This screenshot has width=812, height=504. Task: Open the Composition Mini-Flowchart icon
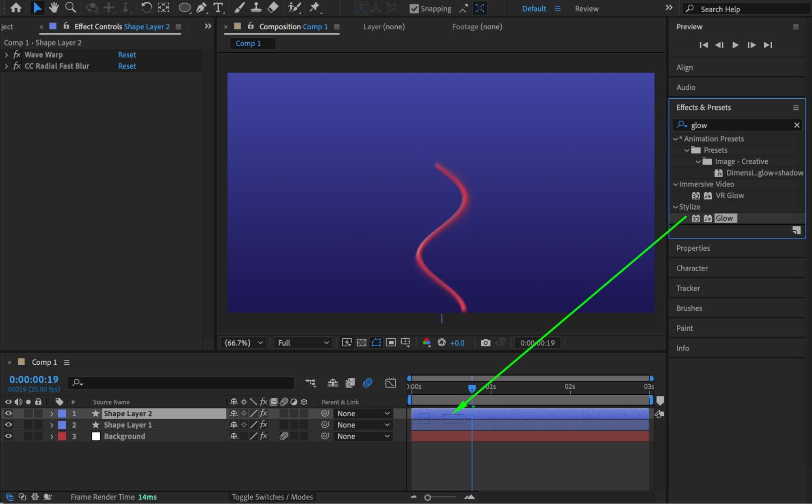(x=310, y=383)
